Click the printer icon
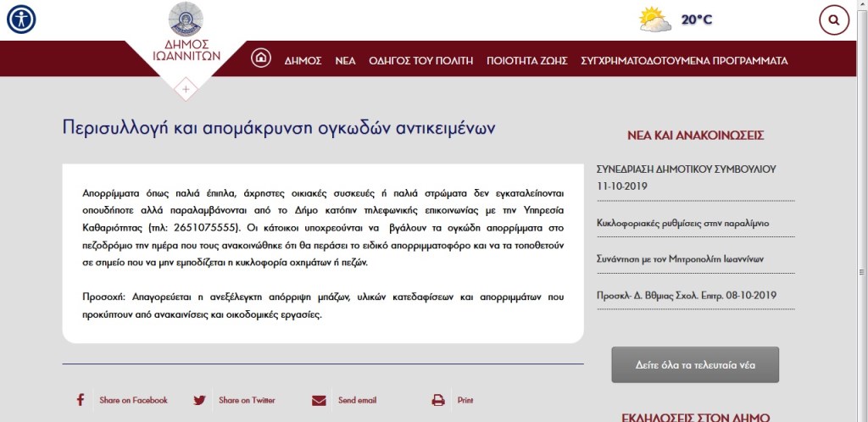This screenshot has height=422, width=868. (438, 400)
